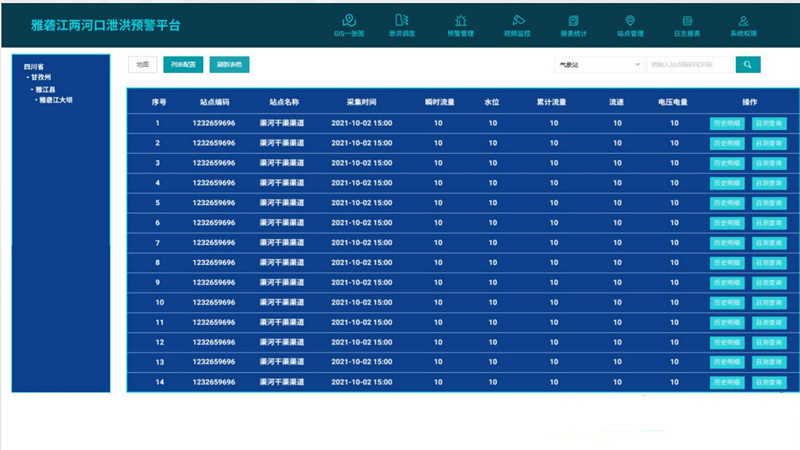
Task: Select 四川省 root tree node
Action: click(x=34, y=66)
